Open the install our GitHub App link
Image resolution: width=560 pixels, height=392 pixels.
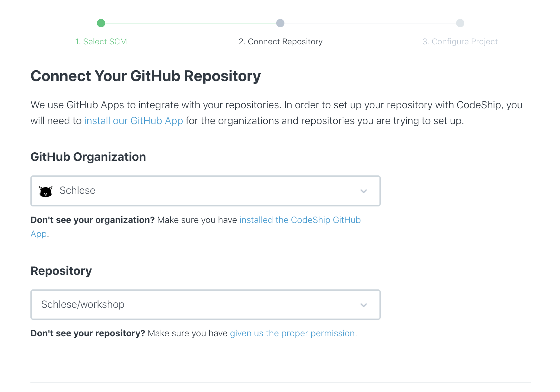pos(134,121)
